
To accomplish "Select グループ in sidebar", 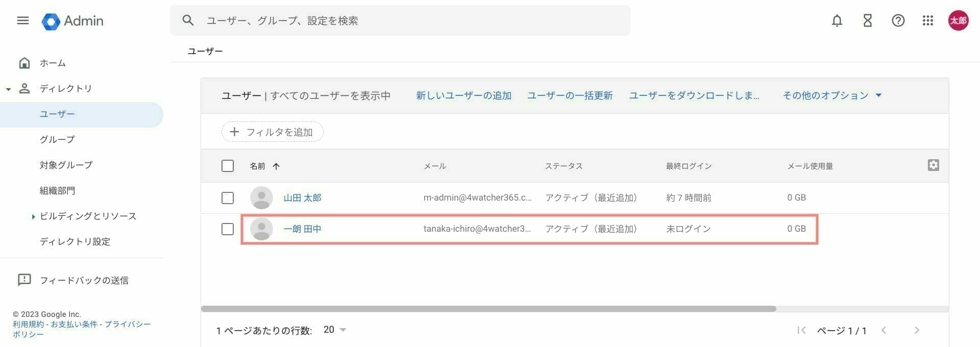I will click(x=57, y=139).
